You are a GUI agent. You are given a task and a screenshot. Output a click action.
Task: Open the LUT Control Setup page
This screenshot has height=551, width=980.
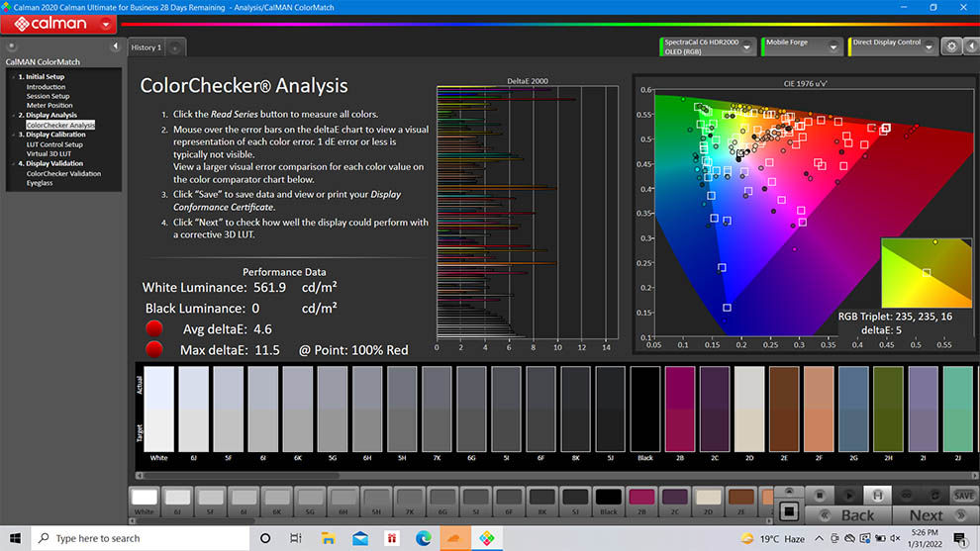click(x=54, y=144)
